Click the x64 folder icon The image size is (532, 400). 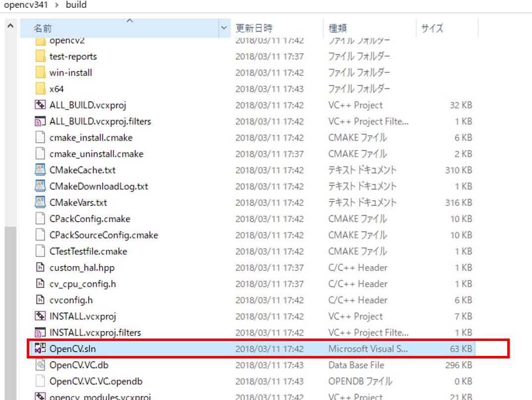[x=41, y=89]
